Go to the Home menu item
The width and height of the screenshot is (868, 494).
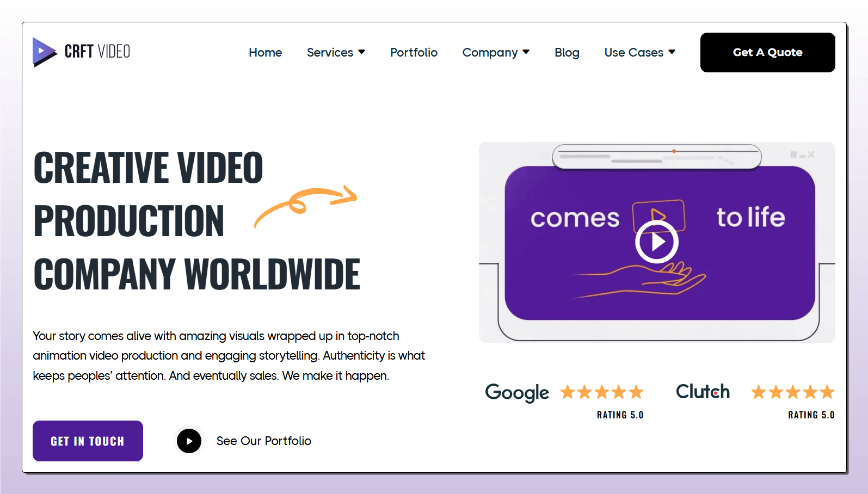click(265, 52)
